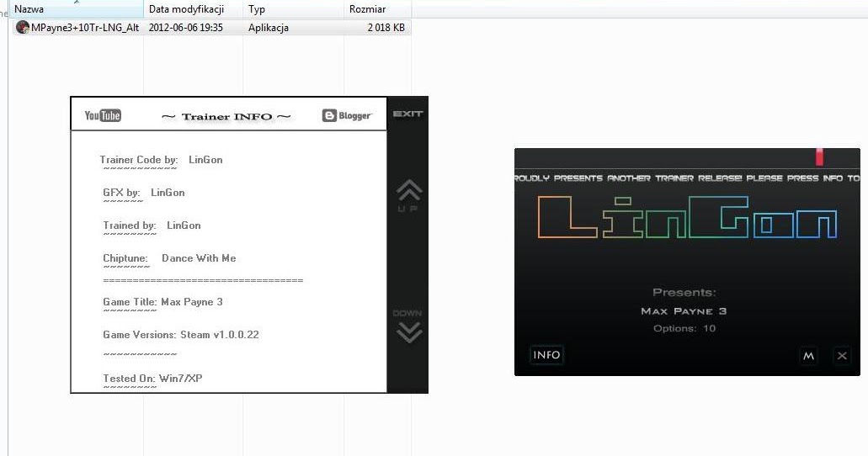The image size is (868, 456).
Task: Open the Blogger link in Trainer INFO
Action: [x=347, y=115]
